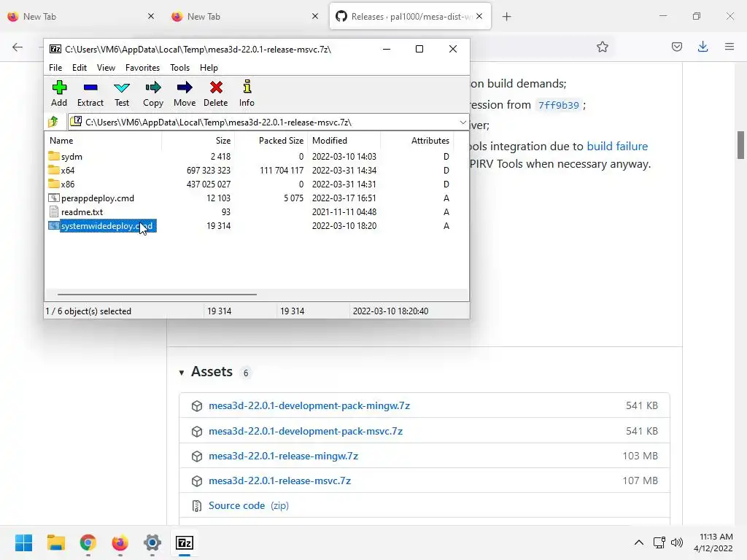Open the Edit menu in 7-Zip
The height and width of the screenshot is (560, 747).
pos(79,68)
